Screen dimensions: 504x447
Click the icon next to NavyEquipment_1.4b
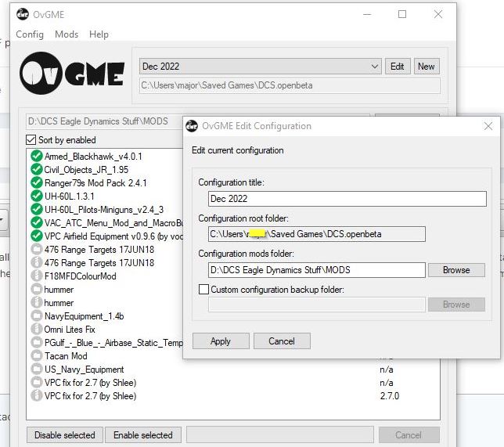[37, 315]
